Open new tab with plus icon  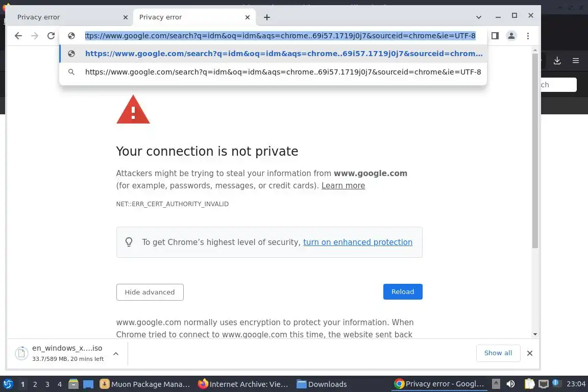(x=267, y=17)
